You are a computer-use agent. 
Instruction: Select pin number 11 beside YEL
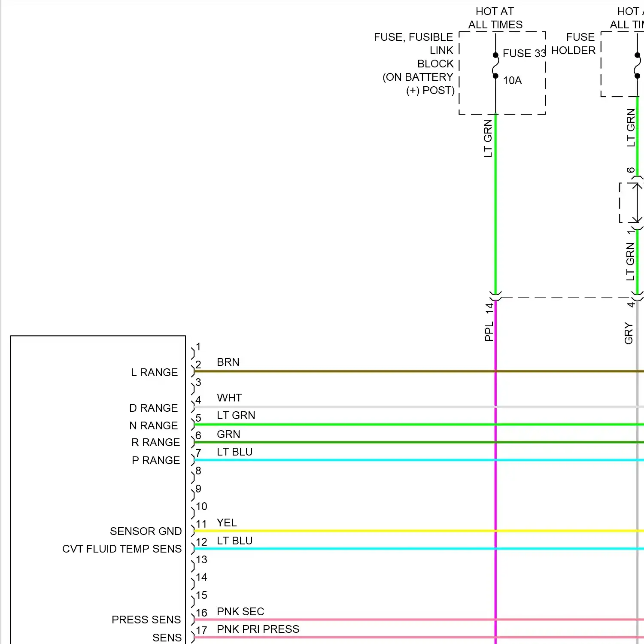pyautogui.click(x=201, y=524)
